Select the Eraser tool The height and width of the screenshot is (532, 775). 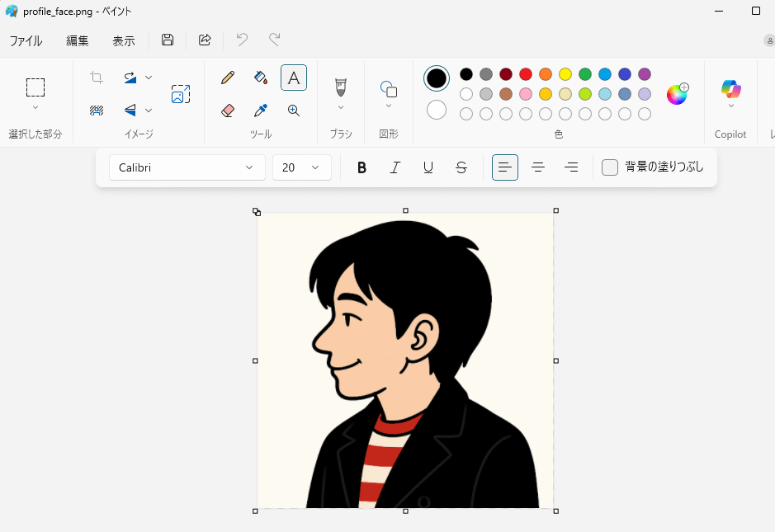[227, 110]
